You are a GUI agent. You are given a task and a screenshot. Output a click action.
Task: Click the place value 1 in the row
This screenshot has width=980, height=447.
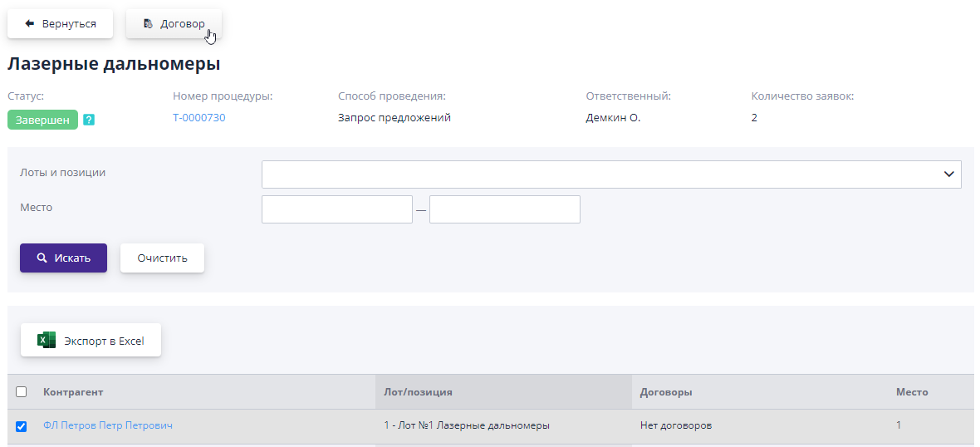pyautogui.click(x=898, y=425)
